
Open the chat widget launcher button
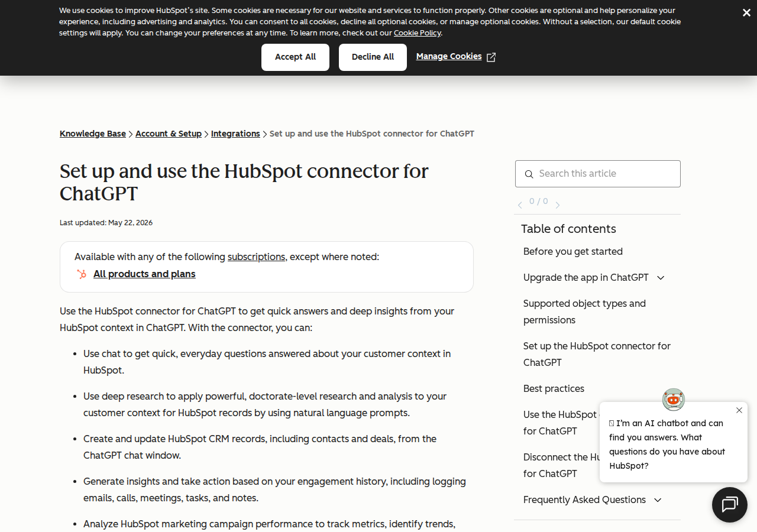(x=730, y=505)
